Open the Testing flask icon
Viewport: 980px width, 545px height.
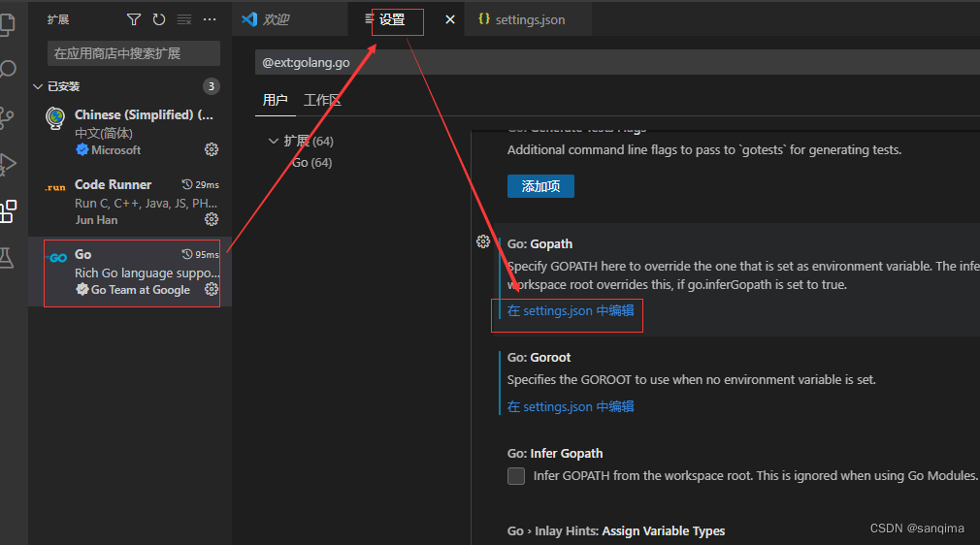tap(6, 258)
